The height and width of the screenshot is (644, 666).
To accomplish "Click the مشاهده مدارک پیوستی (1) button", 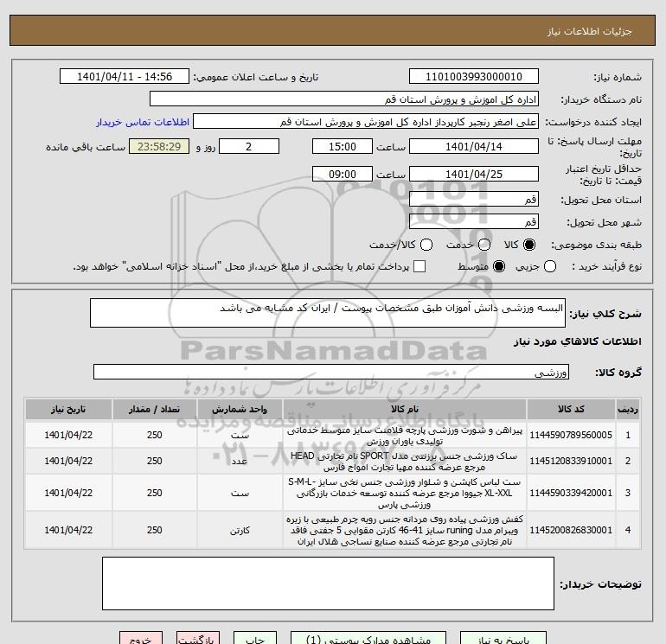I will point(368,638).
